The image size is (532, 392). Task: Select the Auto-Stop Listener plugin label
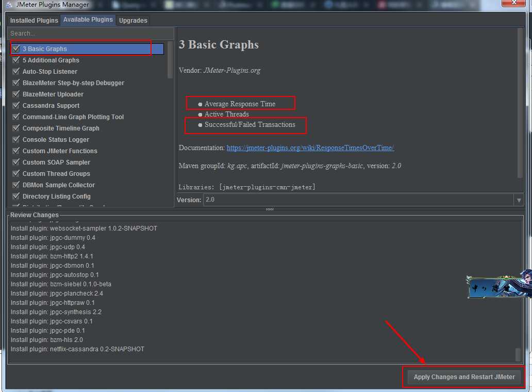click(50, 71)
